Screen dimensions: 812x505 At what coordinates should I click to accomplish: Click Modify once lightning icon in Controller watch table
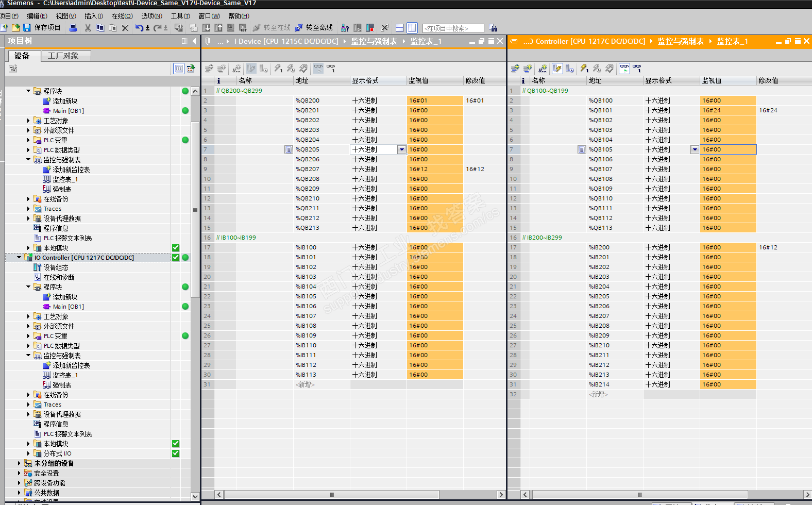(584, 68)
